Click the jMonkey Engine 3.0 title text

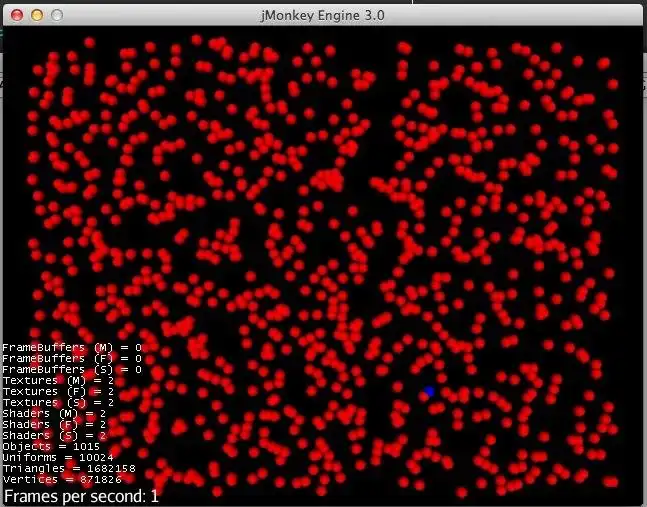323,16
